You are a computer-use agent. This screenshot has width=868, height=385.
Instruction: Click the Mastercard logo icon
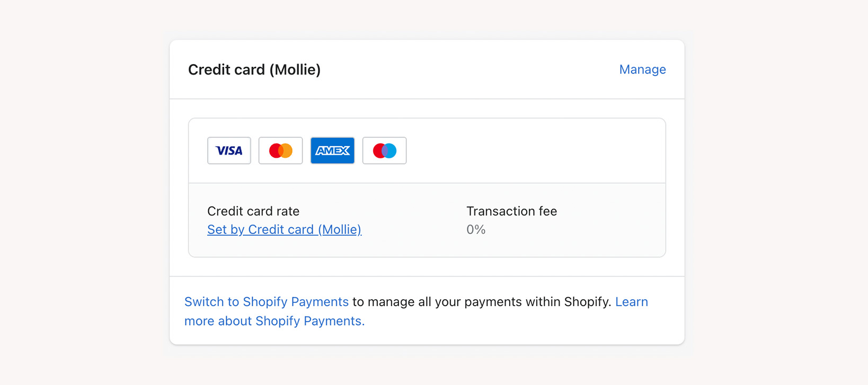(x=280, y=150)
